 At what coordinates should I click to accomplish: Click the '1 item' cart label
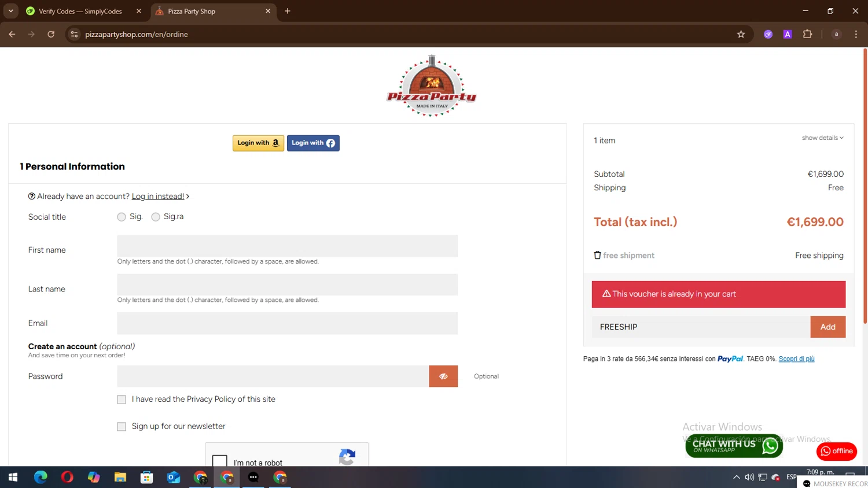(605, 141)
